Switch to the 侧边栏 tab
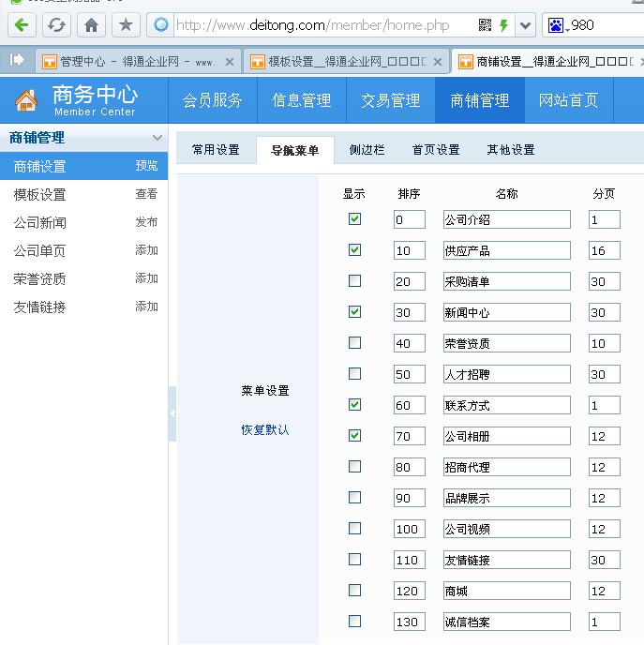Viewport: 644px width, 645px height. [367, 150]
